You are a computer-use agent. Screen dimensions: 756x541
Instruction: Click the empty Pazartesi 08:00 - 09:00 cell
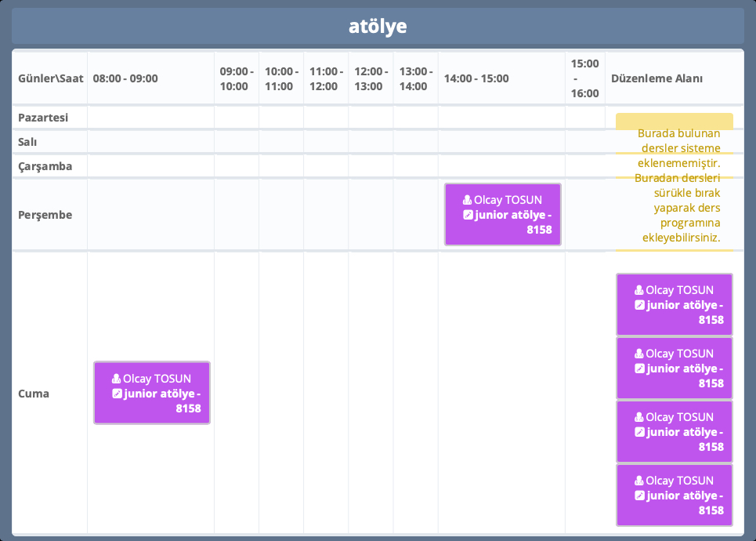(150, 118)
